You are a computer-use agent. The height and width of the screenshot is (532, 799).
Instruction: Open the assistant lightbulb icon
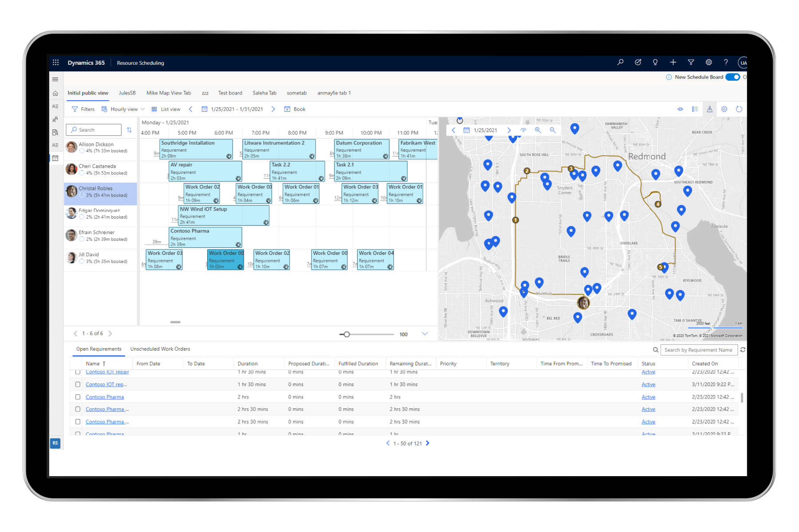tap(655, 63)
